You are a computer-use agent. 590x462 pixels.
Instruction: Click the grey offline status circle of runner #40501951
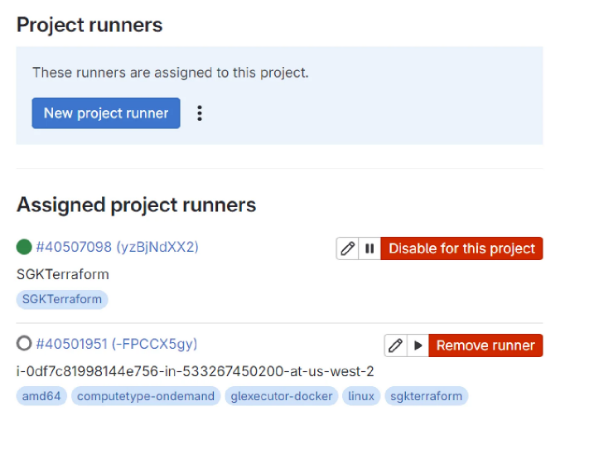[24, 343]
